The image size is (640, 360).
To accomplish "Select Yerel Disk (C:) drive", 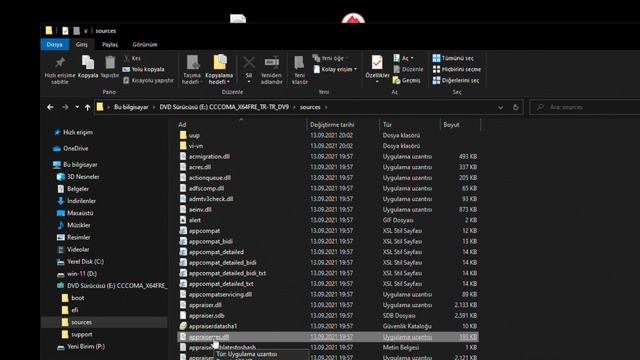I will 80,262.
